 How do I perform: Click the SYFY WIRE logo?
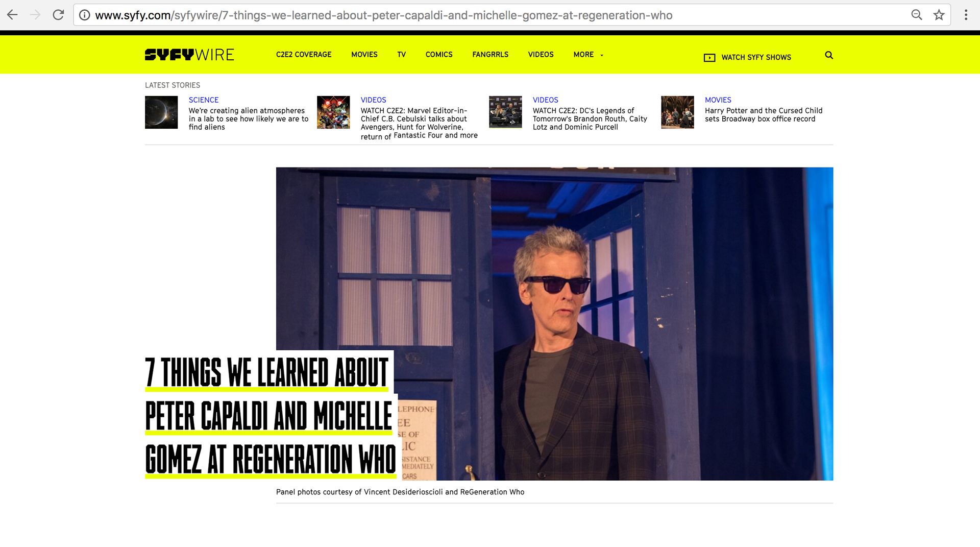point(189,55)
